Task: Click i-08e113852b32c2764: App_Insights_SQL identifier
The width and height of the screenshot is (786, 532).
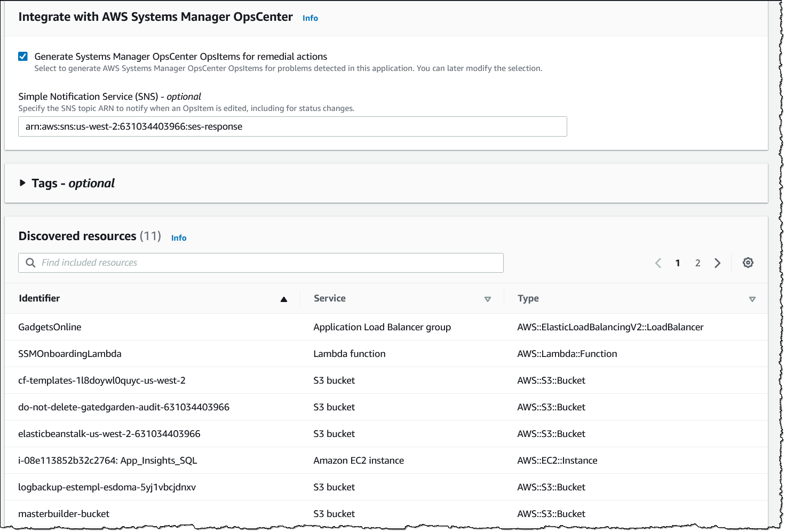Action: click(108, 460)
